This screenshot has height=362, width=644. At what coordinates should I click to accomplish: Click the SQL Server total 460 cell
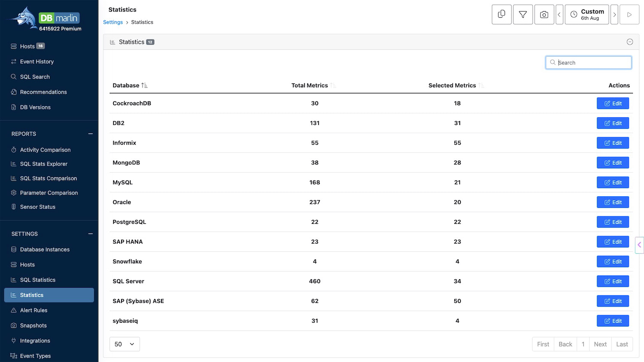click(x=315, y=281)
